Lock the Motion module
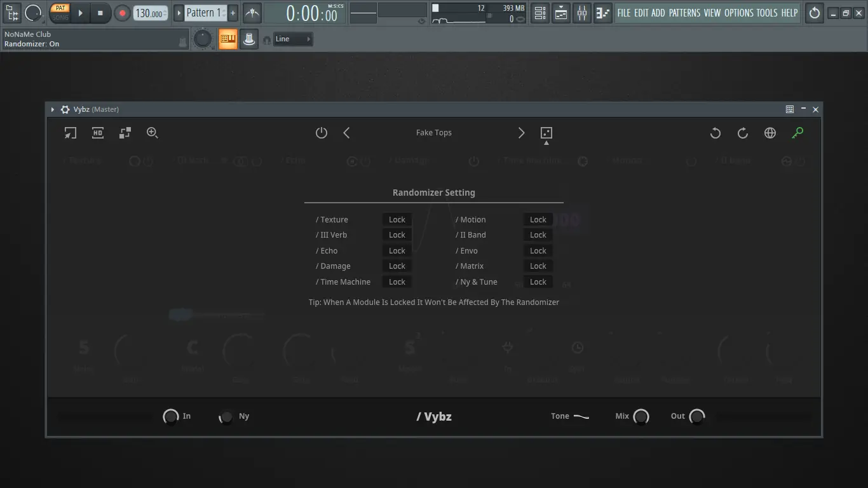Screen dimensions: 868x488 pos(538,220)
